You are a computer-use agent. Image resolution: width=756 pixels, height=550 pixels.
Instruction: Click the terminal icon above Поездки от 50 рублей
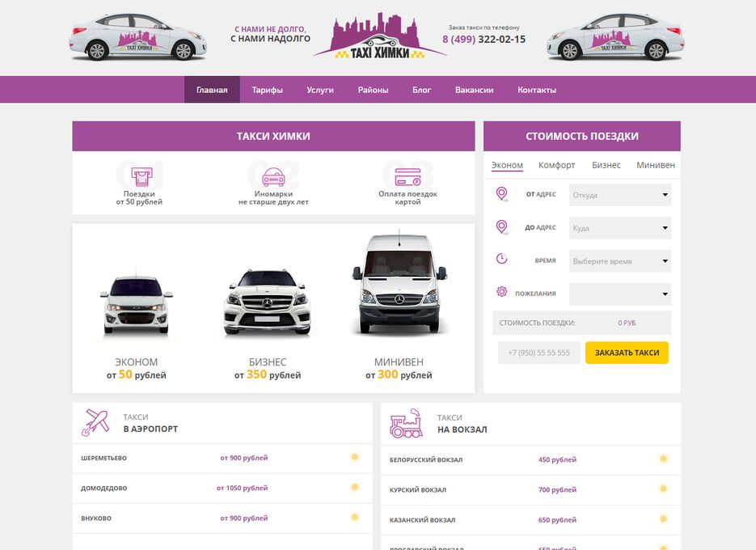click(x=141, y=177)
